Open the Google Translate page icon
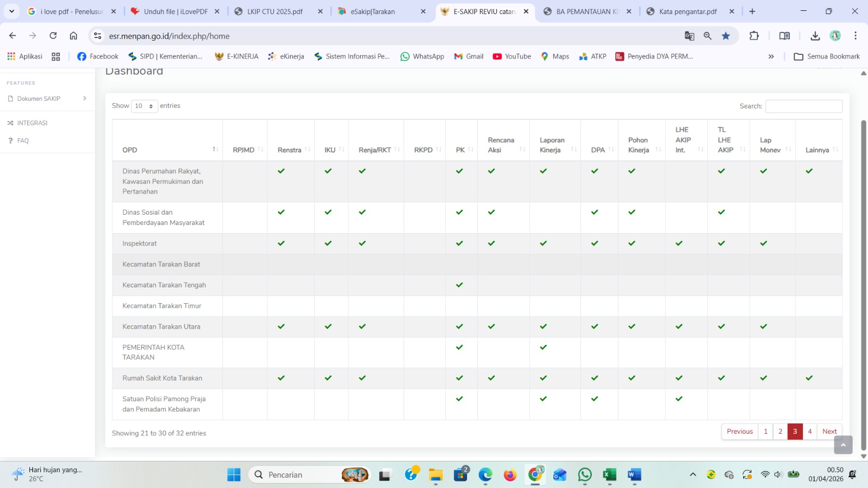The image size is (868, 488). tap(690, 36)
